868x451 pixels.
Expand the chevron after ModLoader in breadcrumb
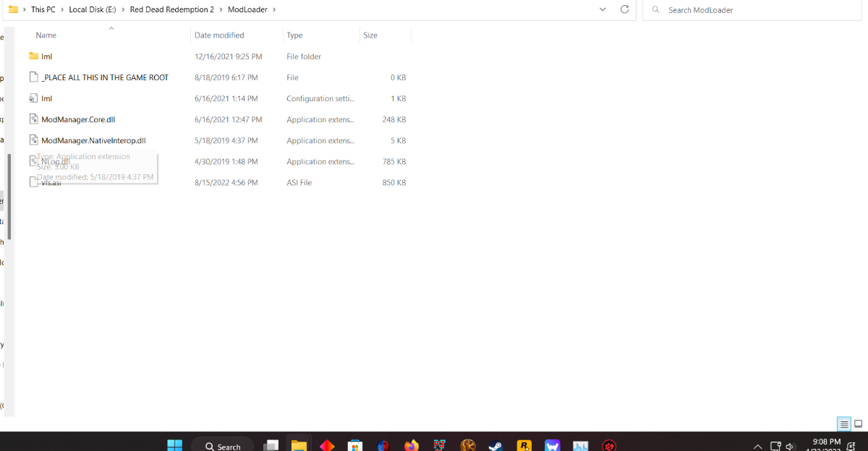point(273,9)
